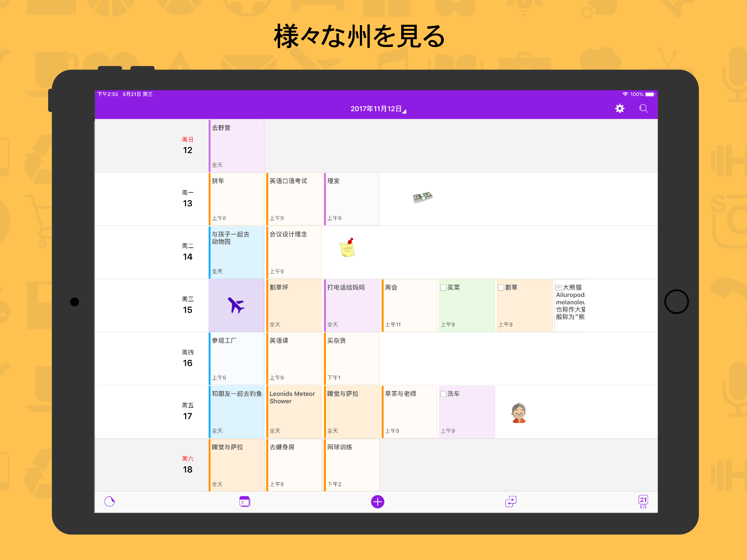Tap the money sticker on Monday row
The width and height of the screenshot is (747, 560).
[423, 197]
